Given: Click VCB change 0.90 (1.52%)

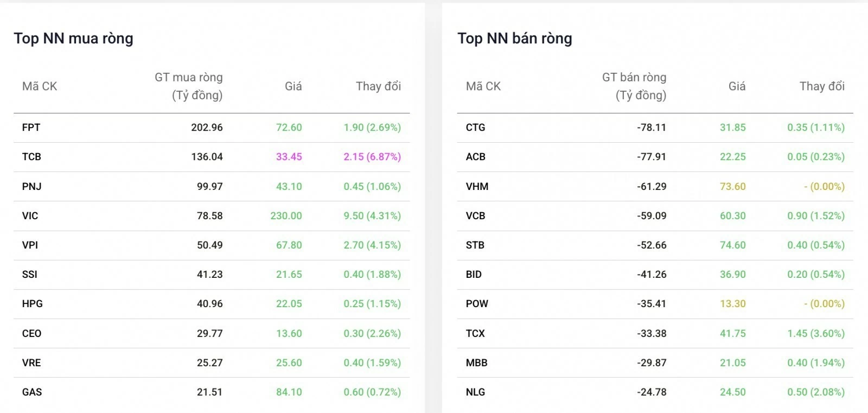Looking at the screenshot, I should pos(816,216).
